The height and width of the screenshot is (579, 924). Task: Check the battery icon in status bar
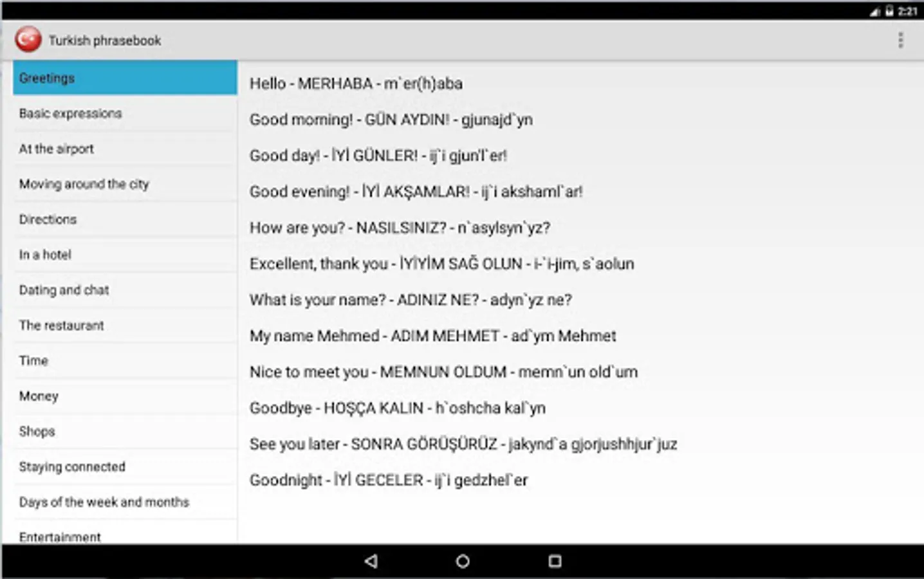point(889,11)
